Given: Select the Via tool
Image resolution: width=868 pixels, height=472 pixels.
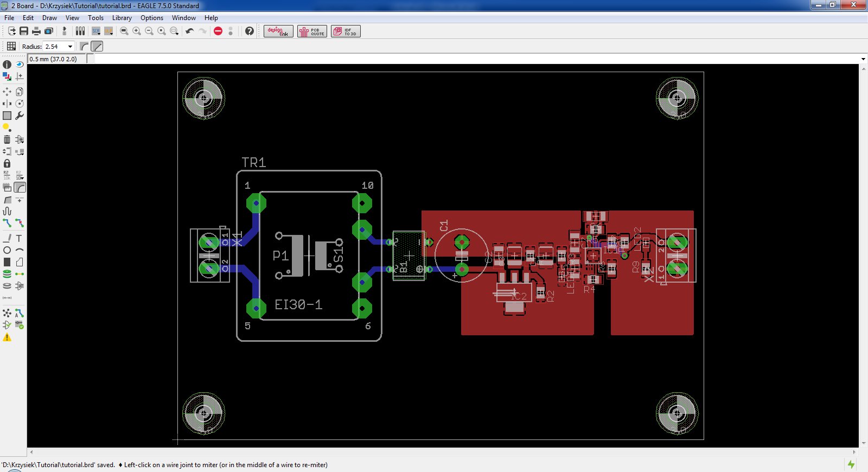Looking at the screenshot, I should tap(7, 274).
